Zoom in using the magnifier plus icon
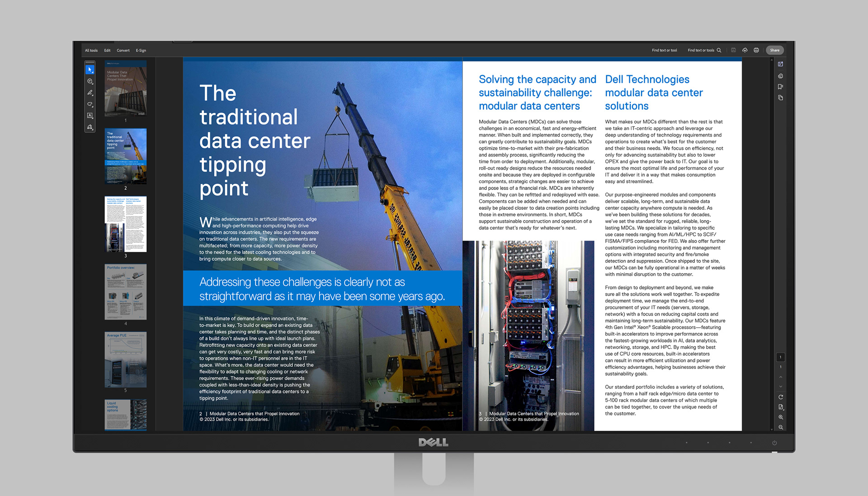The image size is (868, 496). tap(780, 417)
